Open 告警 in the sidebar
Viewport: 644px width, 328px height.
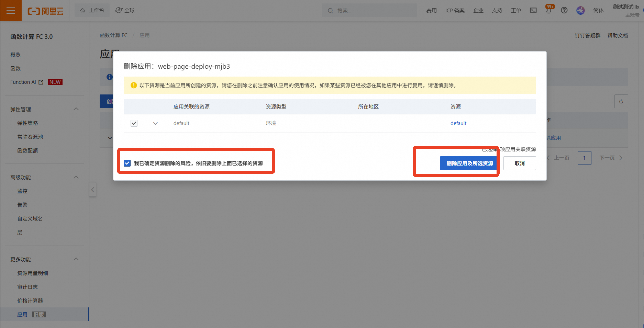pos(22,205)
